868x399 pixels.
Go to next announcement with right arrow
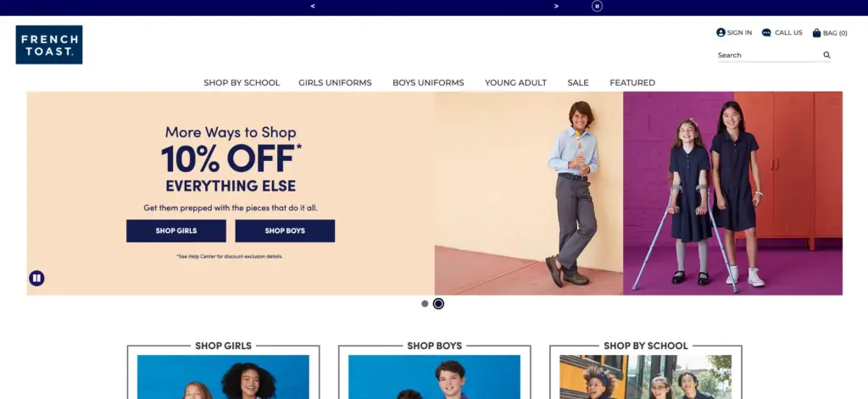556,6
